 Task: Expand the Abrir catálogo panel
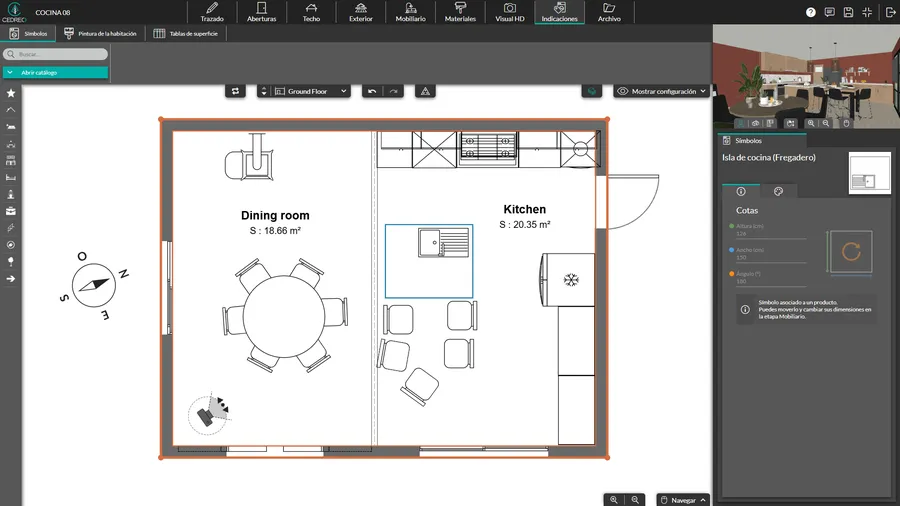coord(55,73)
